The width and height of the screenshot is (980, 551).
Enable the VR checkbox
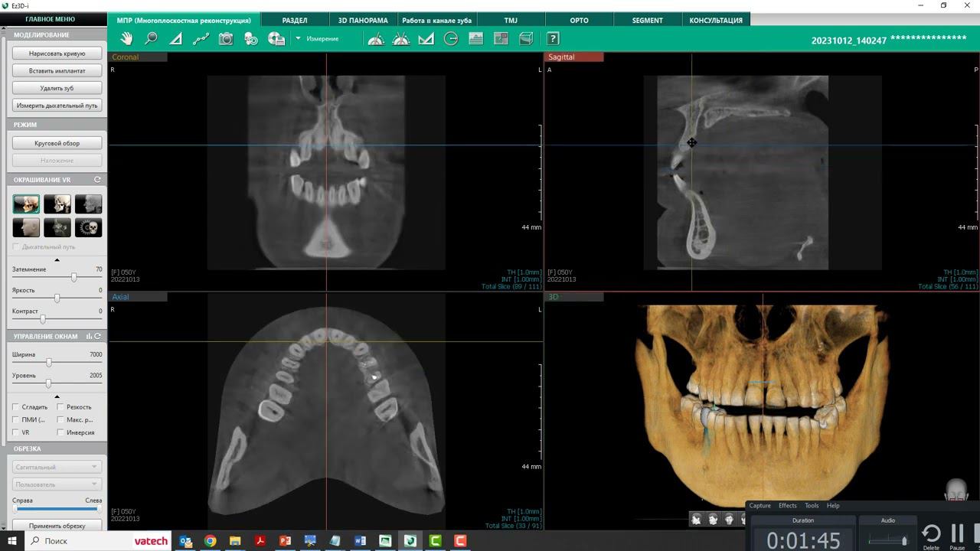pyautogui.click(x=16, y=432)
